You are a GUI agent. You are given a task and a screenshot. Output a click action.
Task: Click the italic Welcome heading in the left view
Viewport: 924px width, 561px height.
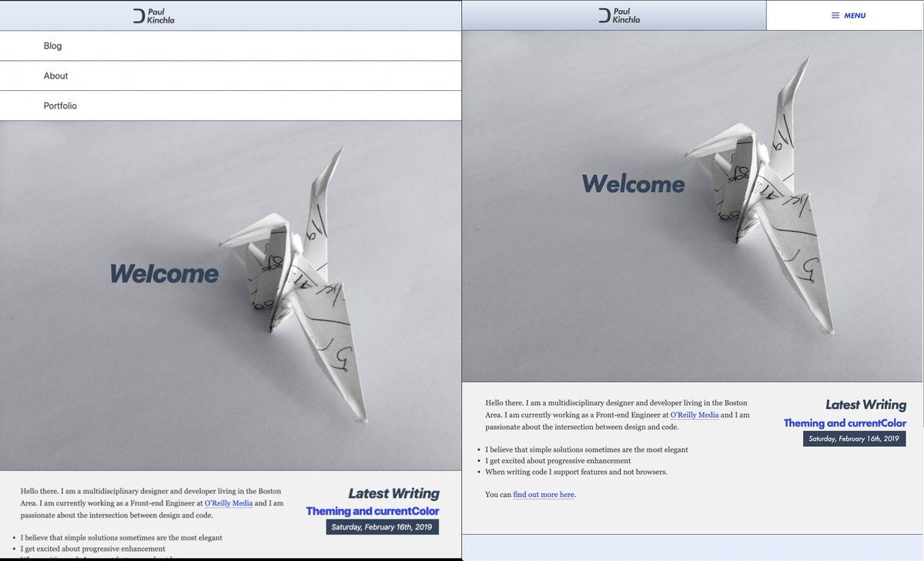tap(164, 274)
